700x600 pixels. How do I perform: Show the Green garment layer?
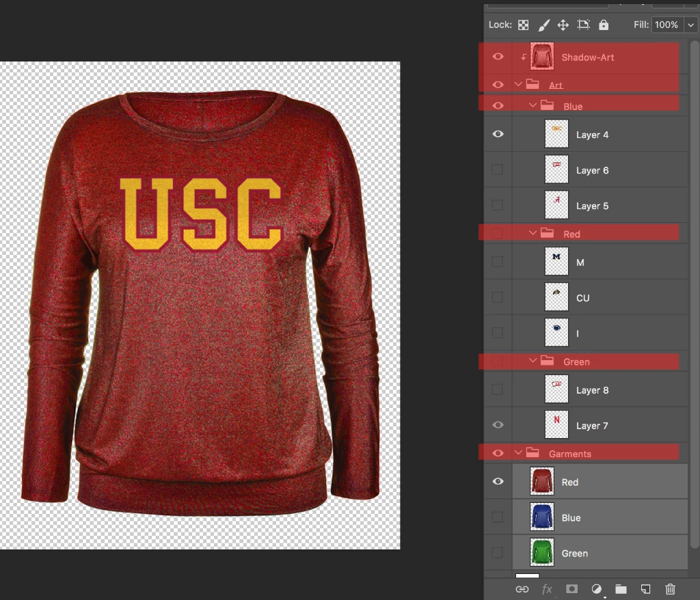pyautogui.click(x=498, y=553)
